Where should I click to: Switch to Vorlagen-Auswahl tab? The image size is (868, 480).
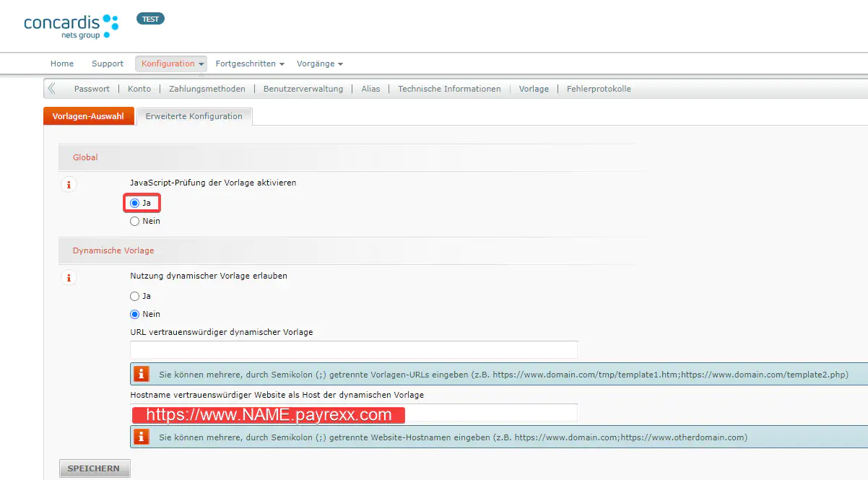[x=89, y=116]
